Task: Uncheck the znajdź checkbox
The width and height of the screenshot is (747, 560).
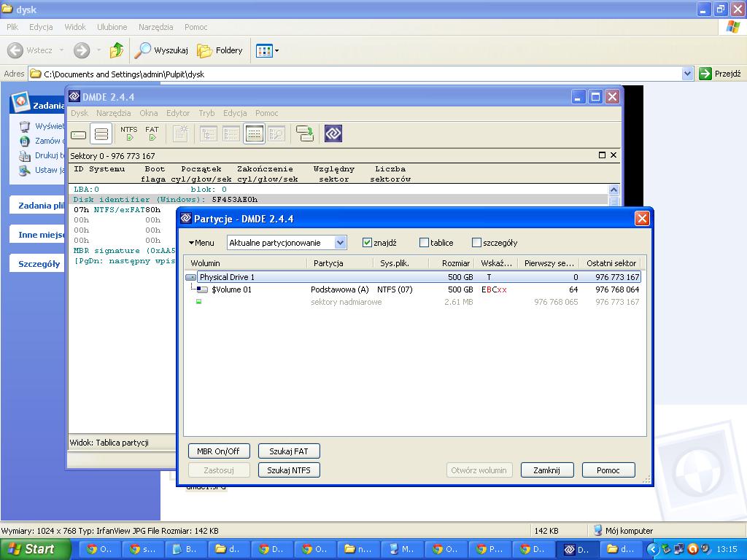Action: pyautogui.click(x=367, y=243)
